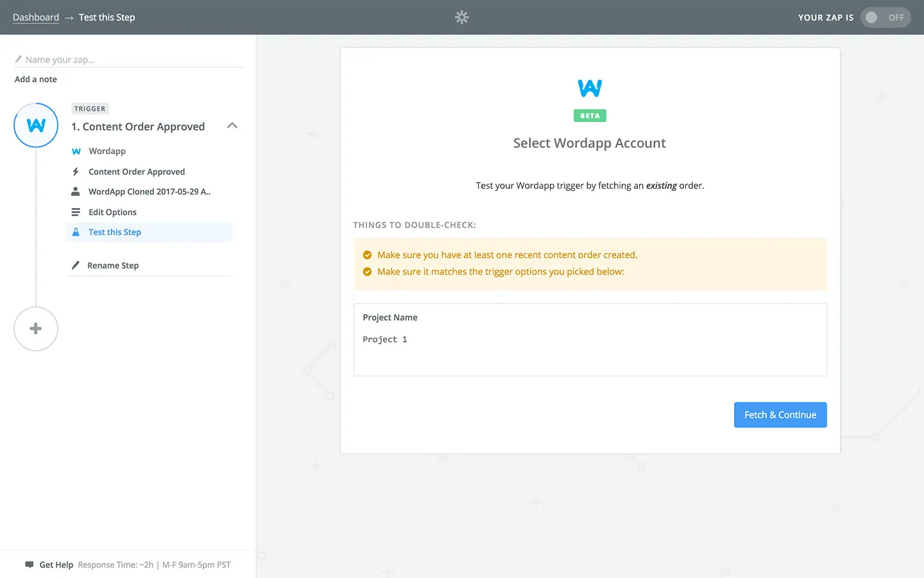Image resolution: width=924 pixels, height=578 pixels.
Task: Add a step with the plus circle
Action: point(36,329)
